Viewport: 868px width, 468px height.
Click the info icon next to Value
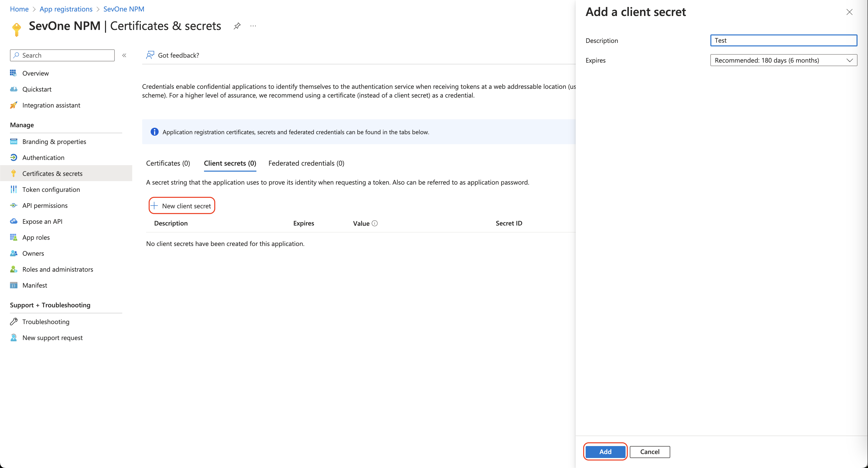pos(375,223)
